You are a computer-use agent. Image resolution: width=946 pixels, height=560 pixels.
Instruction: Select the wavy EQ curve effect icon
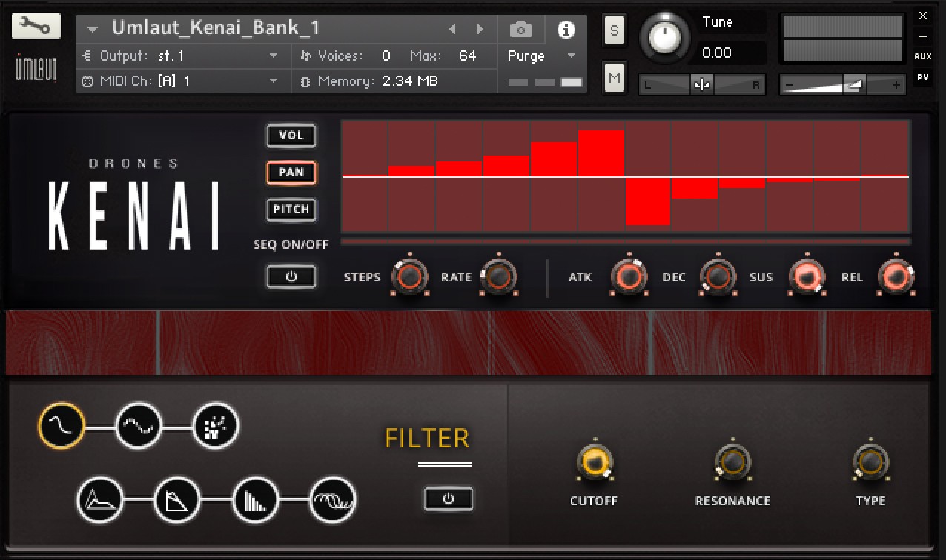tap(139, 426)
